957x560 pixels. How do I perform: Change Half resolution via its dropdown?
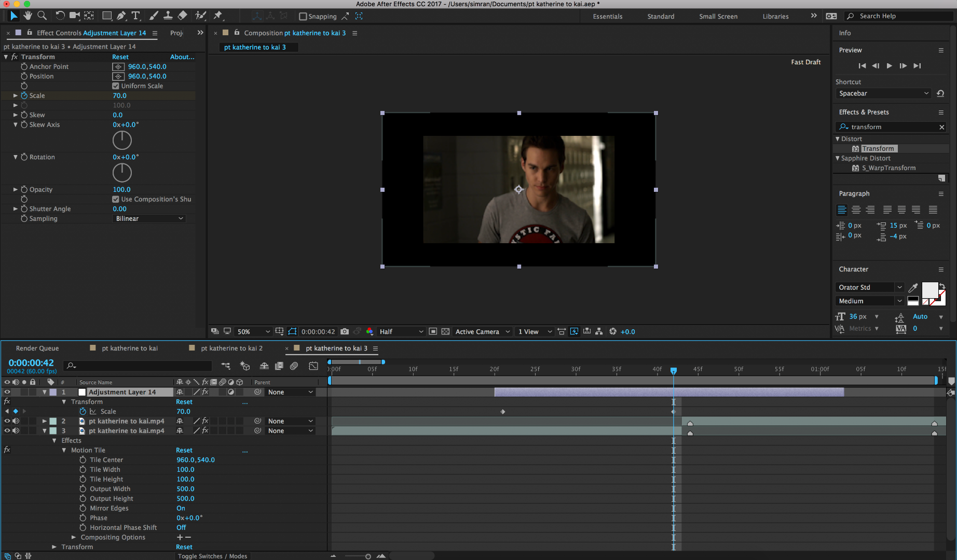click(400, 331)
